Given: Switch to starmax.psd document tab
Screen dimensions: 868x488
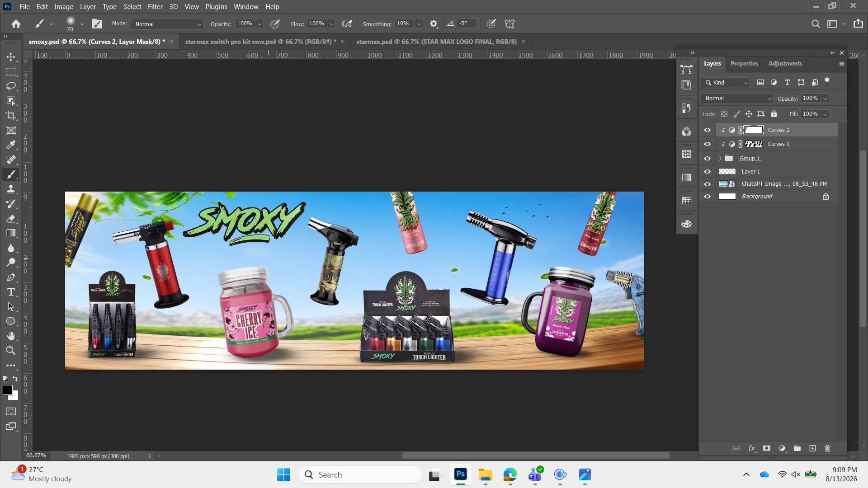Looking at the screenshot, I should (x=436, y=42).
